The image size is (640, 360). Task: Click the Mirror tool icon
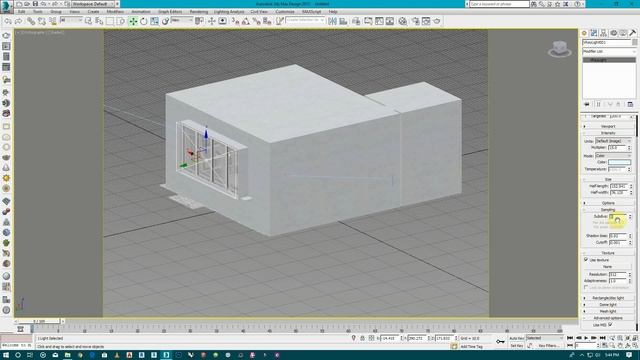click(x=333, y=21)
